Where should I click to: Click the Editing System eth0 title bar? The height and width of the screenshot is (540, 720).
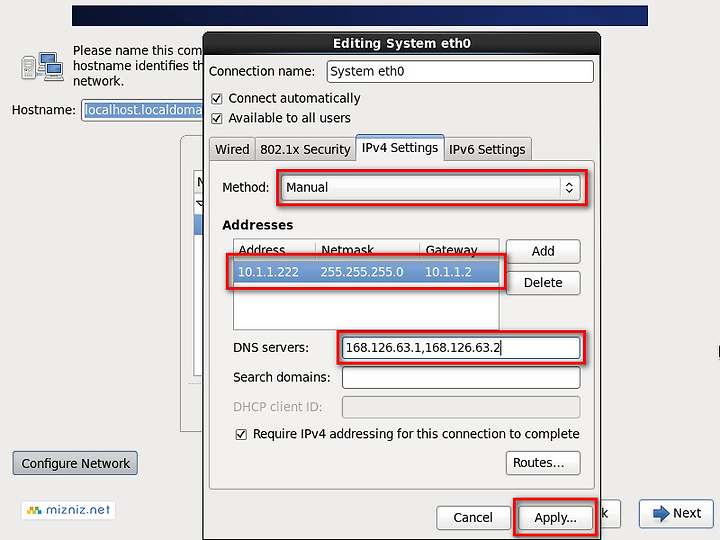tap(401, 44)
